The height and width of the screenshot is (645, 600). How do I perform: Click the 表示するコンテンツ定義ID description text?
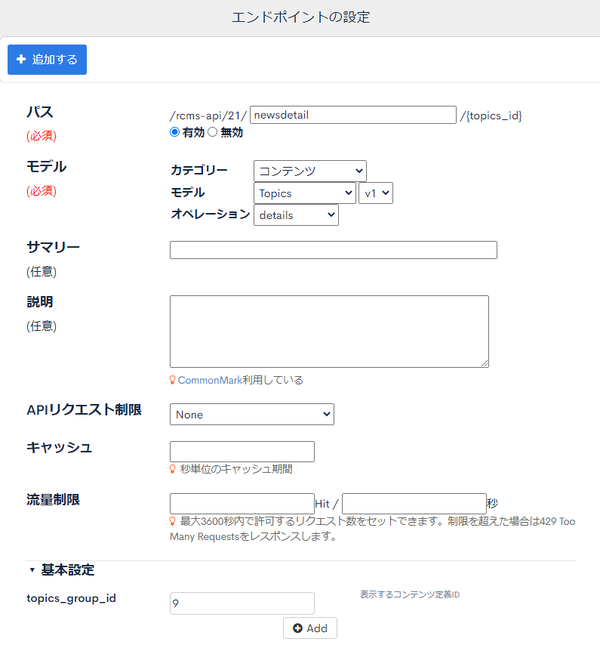coord(410,594)
